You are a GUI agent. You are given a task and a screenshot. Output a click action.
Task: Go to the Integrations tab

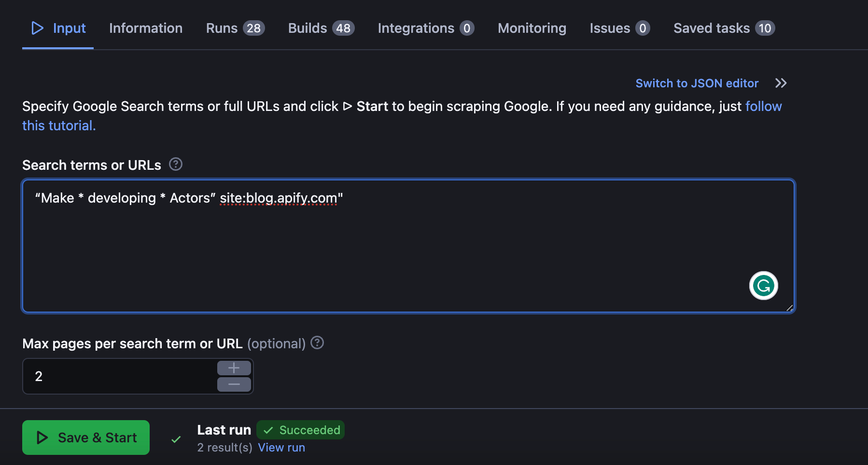[425, 28]
